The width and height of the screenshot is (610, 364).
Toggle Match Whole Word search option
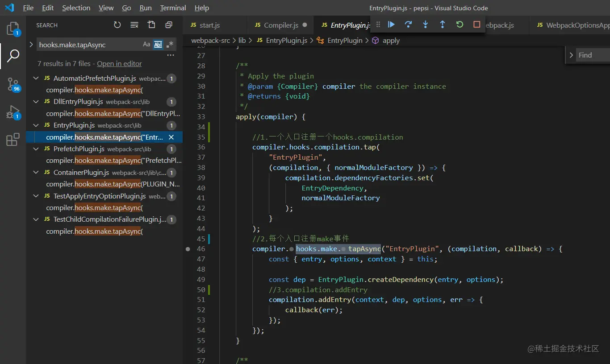point(158,45)
